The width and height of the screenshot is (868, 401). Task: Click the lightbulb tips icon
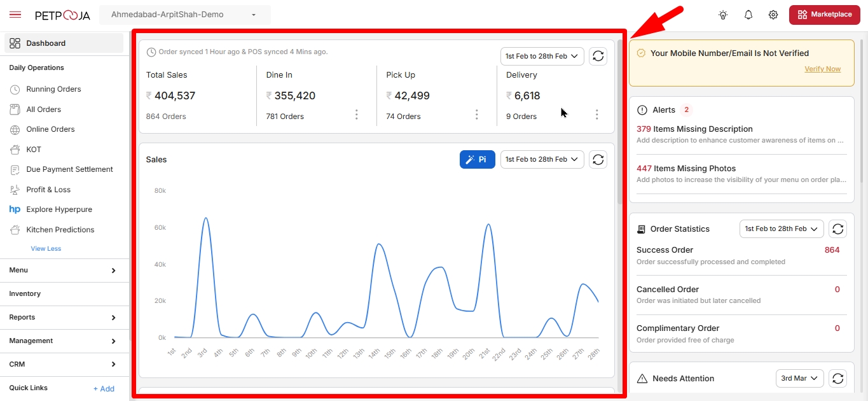tap(723, 15)
